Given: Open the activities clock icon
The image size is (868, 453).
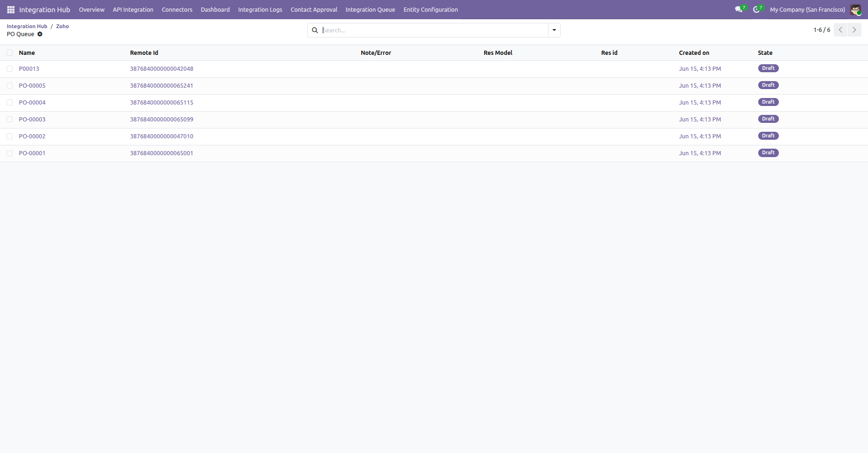Looking at the screenshot, I should click(x=757, y=9).
